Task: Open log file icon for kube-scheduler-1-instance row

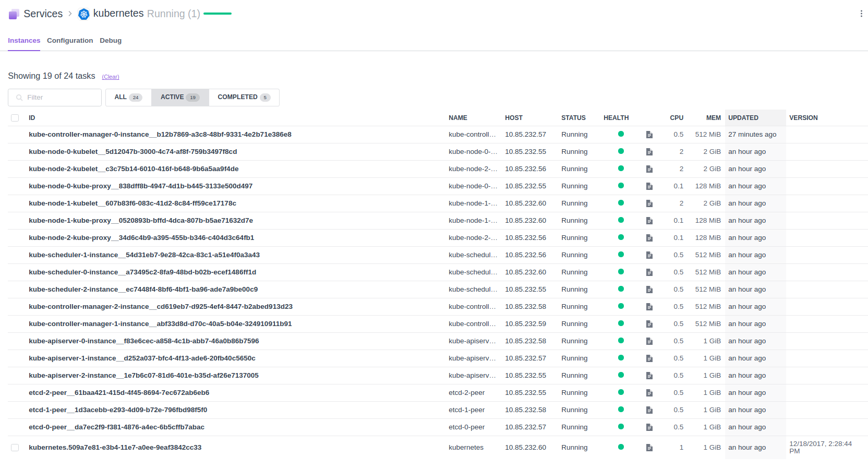Action: (649, 255)
